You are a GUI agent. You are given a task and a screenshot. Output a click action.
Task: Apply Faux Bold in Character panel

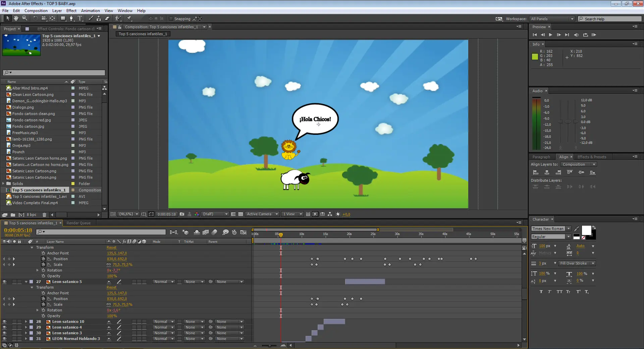coord(541,292)
